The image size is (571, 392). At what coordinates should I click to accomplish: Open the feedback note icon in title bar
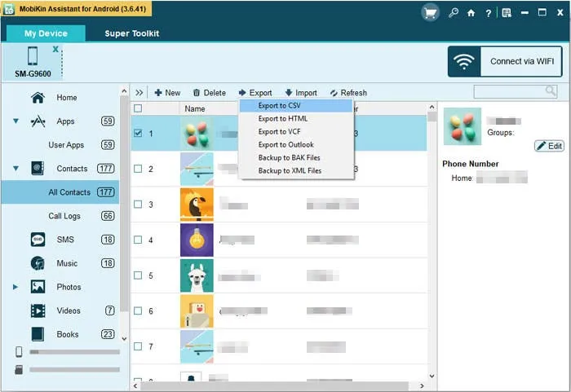pyautogui.click(x=507, y=13)
